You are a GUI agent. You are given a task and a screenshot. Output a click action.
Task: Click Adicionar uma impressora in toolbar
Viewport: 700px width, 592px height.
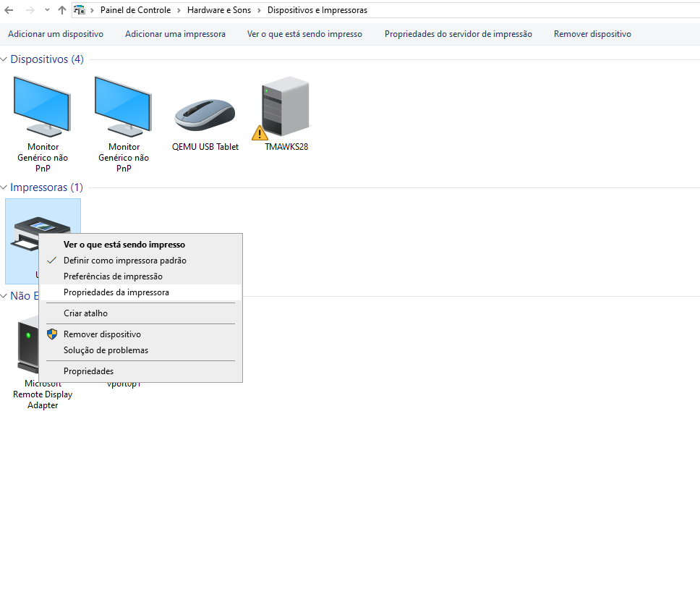[175, 34]
